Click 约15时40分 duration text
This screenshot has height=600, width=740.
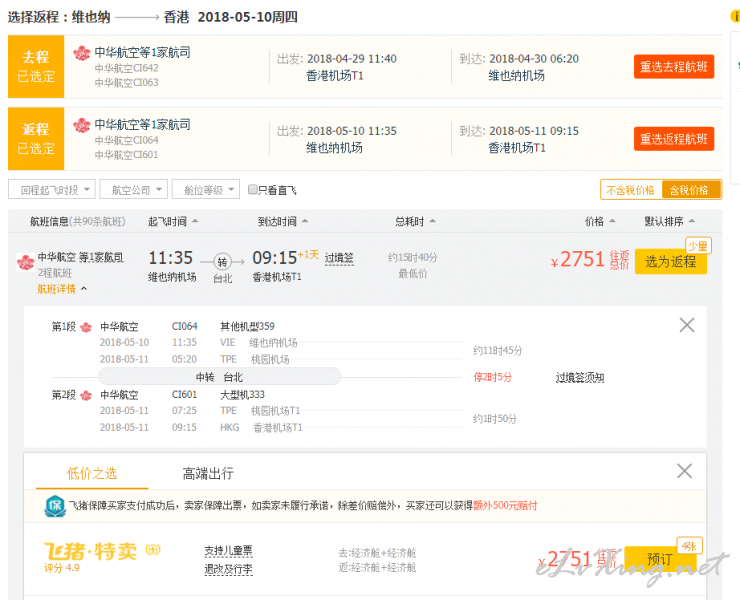pos(412,257)
